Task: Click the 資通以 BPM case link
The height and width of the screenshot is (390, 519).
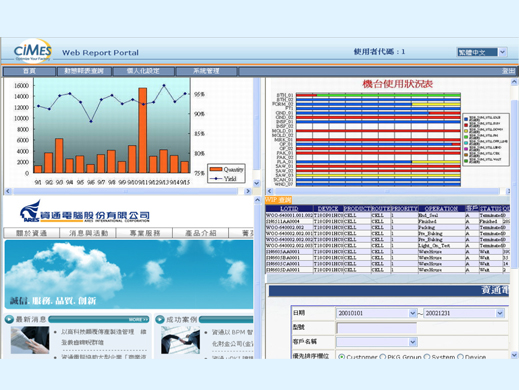Action: click(232, 338)
